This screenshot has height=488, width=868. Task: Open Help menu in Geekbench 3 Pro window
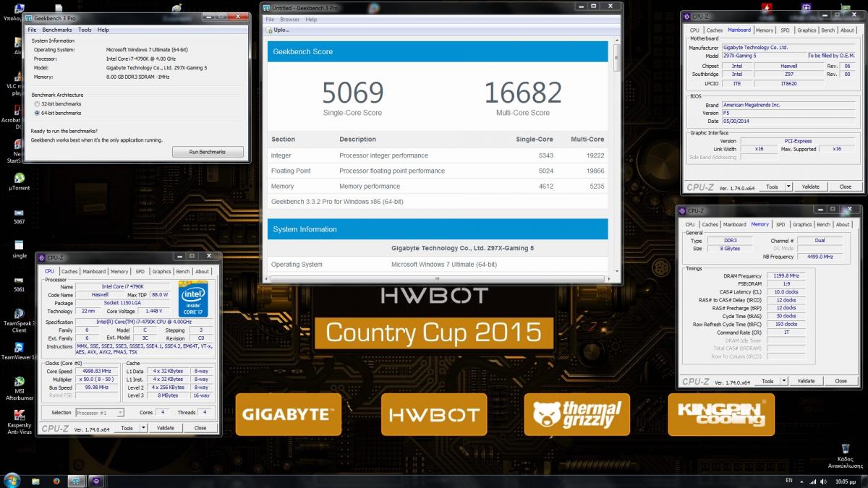(x=103, y=30)
